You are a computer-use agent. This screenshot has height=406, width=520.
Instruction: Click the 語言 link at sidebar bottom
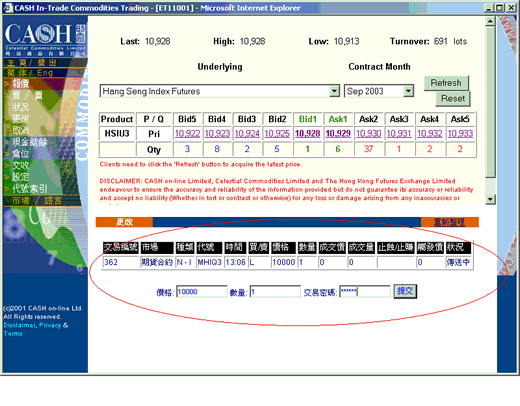point(53,201)
